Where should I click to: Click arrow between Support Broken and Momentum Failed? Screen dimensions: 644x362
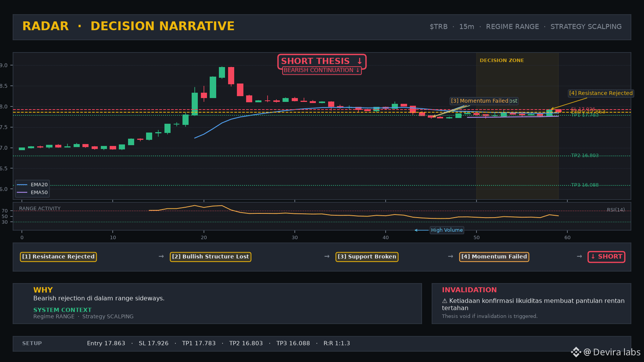pyautogui.click(x=451, y=256)
